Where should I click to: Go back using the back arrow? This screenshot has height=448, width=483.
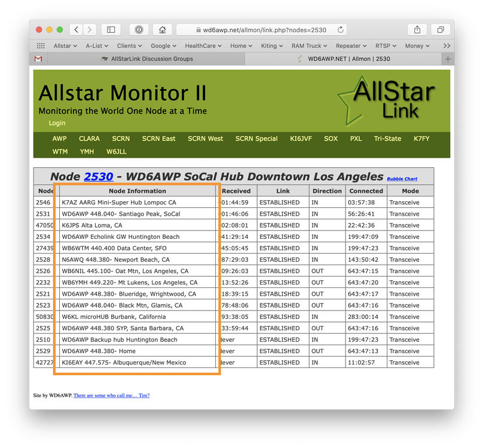[x=76, y=29]
